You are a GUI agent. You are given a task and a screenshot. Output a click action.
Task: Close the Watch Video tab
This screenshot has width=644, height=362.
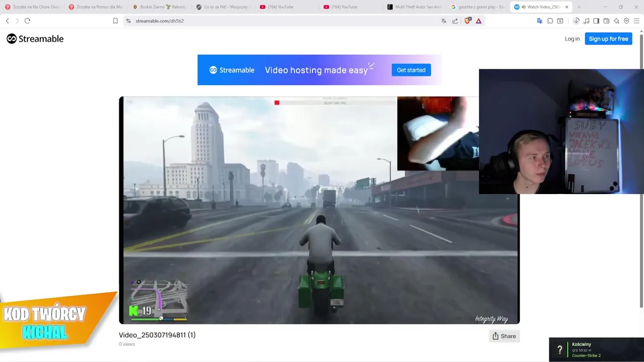pyautogui.click(x=567, y=7)
